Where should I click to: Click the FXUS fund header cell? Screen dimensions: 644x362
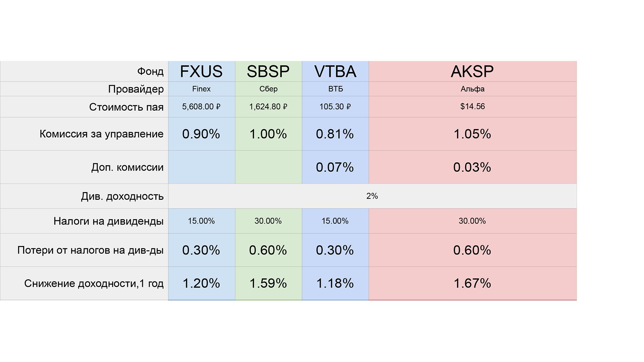pyautogui.click(x=201, y=71)
